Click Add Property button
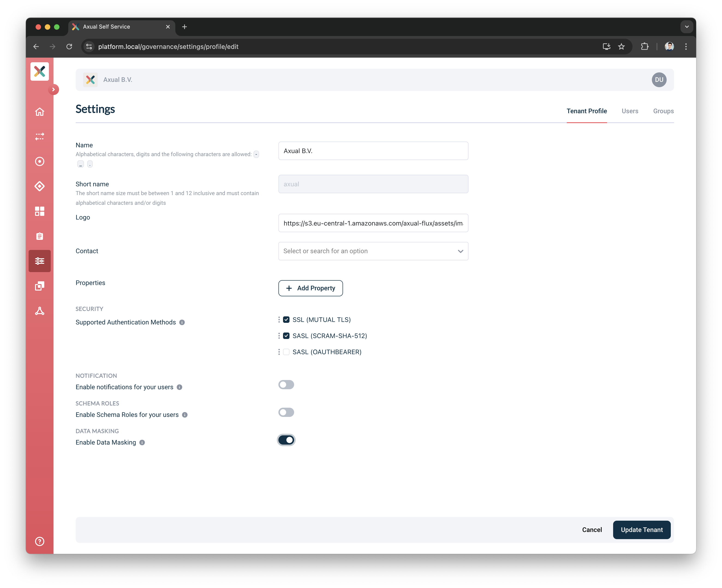This screenshot has width=722, height=588. pyautogui.click(x=310, y=288)
